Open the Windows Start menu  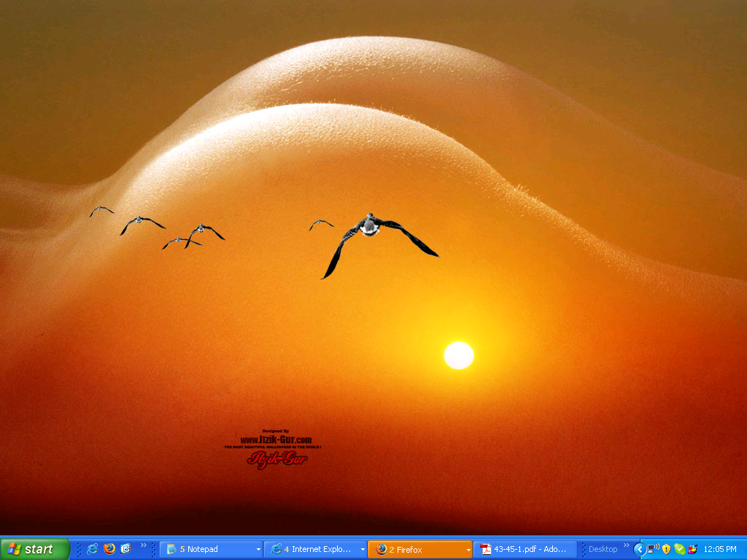(34, 549)
